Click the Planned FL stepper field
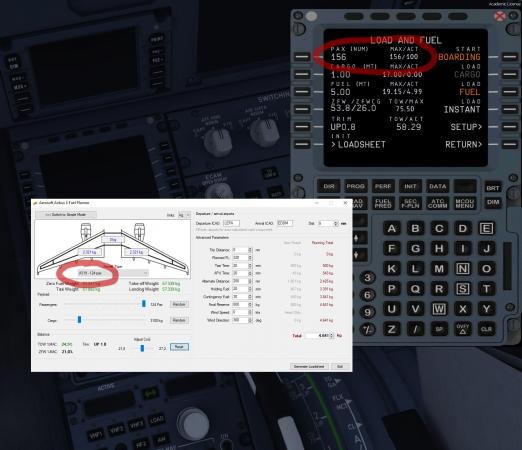This screenshot has height=450, width=522. (242, 258)
